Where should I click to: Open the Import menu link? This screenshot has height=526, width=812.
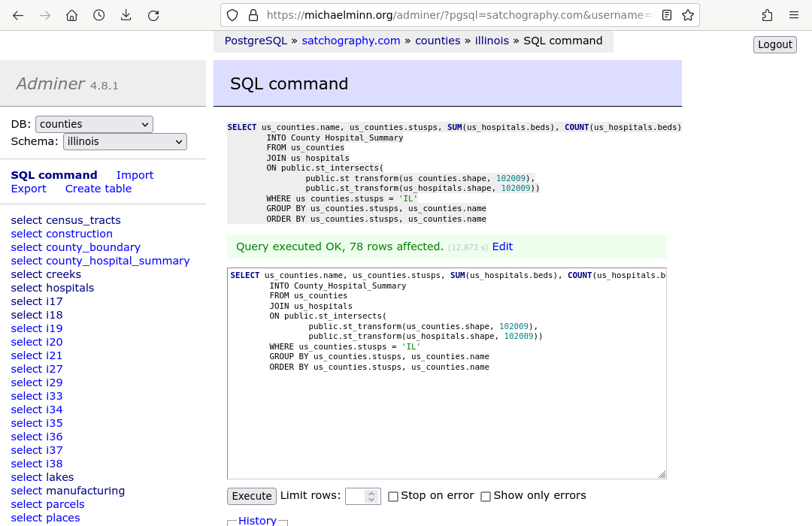[x=135, y=175]
